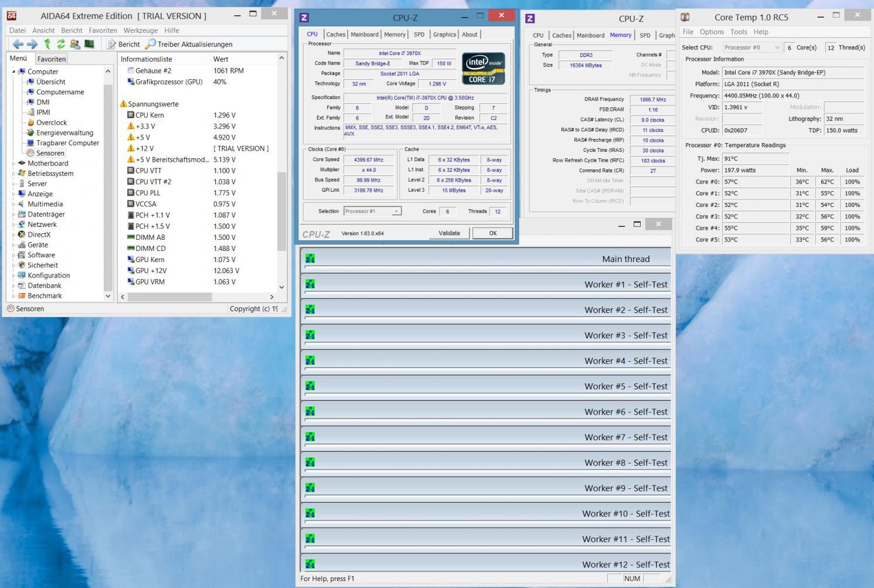Viewport: 874px width, 588px height.
Task: Expand the Konfiguration tree node
Action: [x=13, y=276]
